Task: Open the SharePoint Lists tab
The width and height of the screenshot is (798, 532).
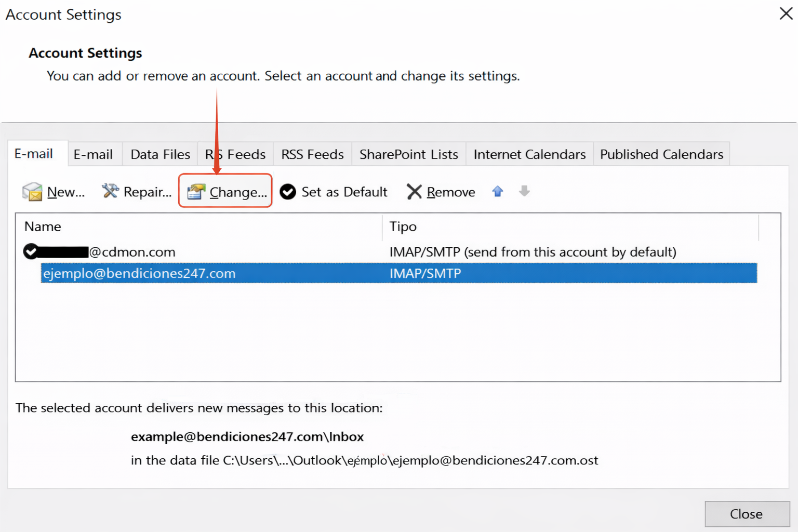Action: [x=408, y=154]
